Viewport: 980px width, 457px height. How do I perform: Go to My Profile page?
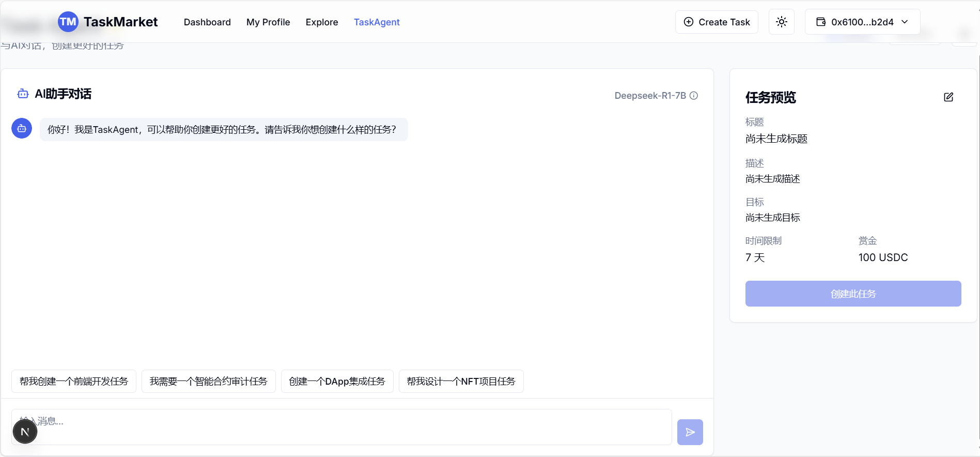pyautogui.click(x=268, y=22)
